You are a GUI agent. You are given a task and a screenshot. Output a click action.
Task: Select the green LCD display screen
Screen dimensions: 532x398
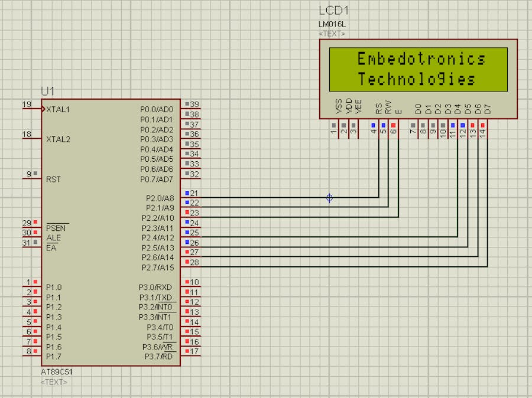pos(419,70)
